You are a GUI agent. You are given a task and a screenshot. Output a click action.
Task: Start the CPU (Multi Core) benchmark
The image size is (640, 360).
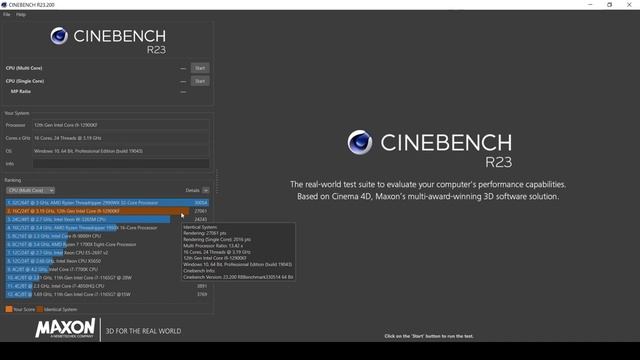click(x=200, y=68)
